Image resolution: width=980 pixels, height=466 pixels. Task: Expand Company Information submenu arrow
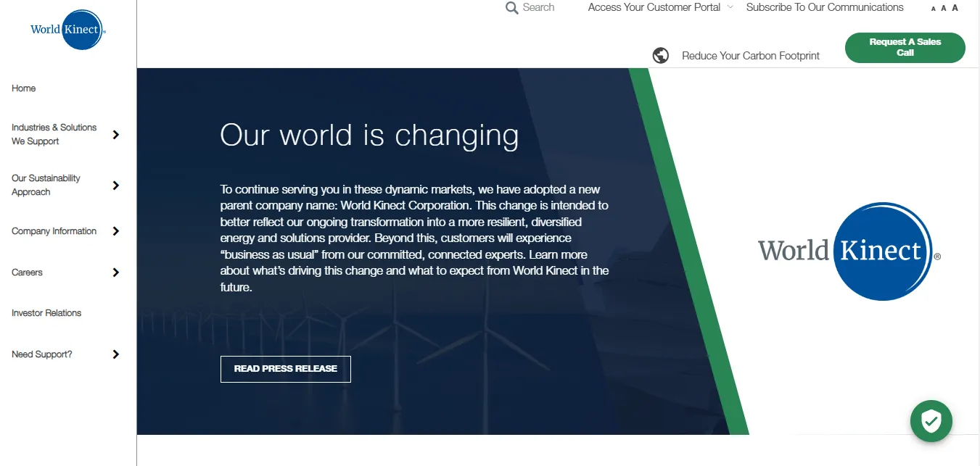pyautogui.click(x=116, y=231)
